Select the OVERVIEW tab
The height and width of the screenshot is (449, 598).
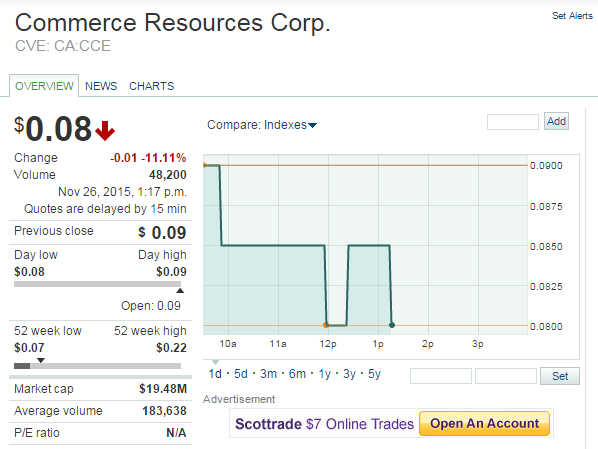44,86
